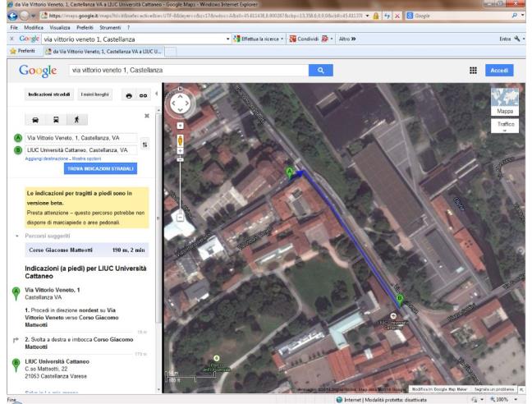
Task: Select the car driving mode icon
Action: point(35,118)
